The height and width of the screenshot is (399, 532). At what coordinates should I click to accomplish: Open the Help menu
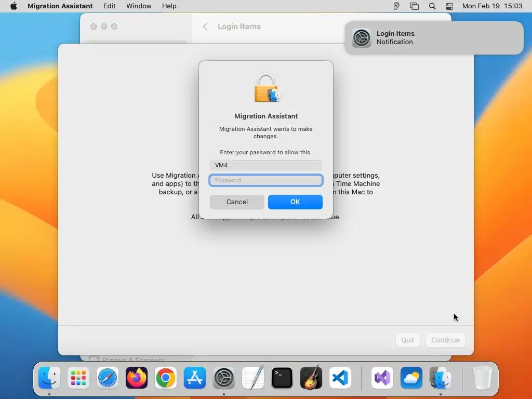click(169, 6)
